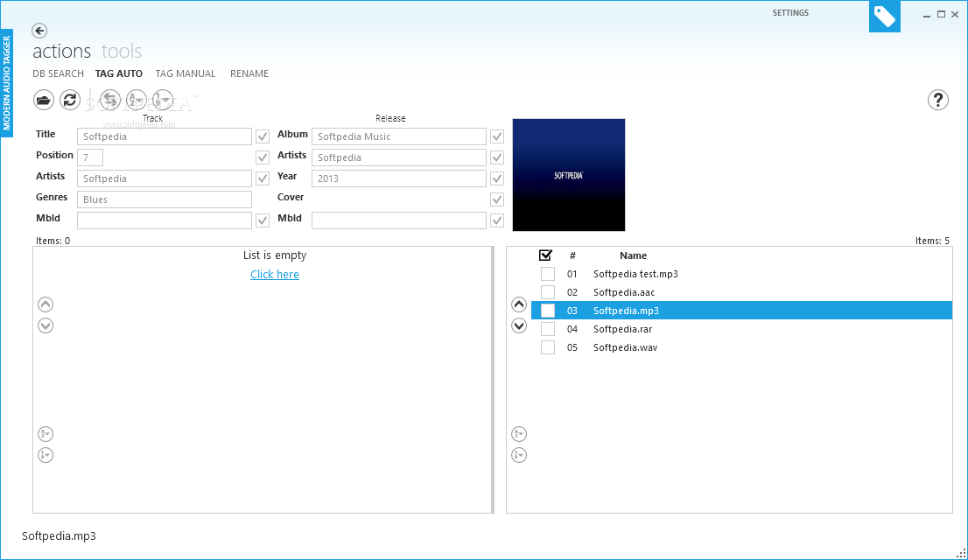Click A-Z sort icon beside file list
968x560 pixels.
coord(519,434)
